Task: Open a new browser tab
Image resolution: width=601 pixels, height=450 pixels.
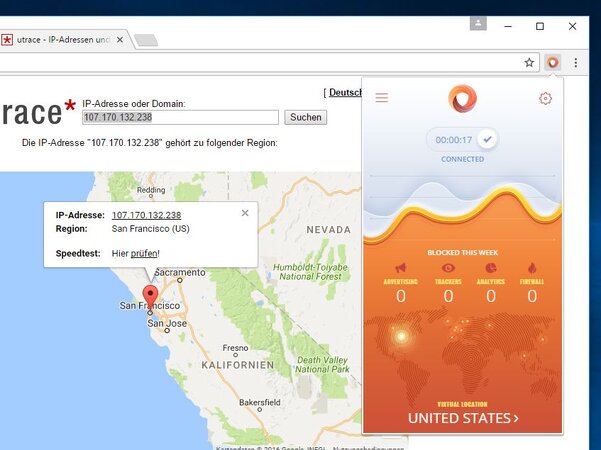Action: click(146, 41)
